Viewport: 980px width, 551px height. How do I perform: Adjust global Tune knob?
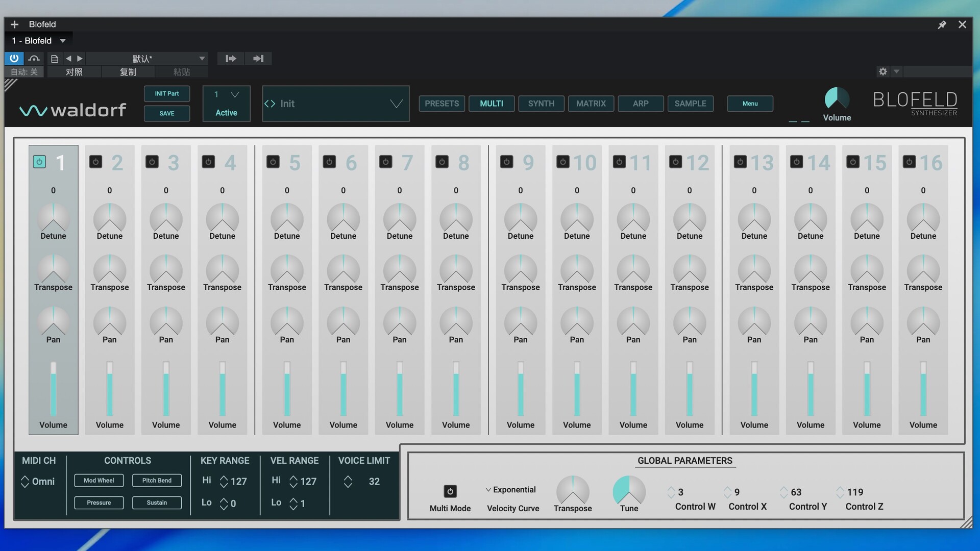(x=629, y=490)
